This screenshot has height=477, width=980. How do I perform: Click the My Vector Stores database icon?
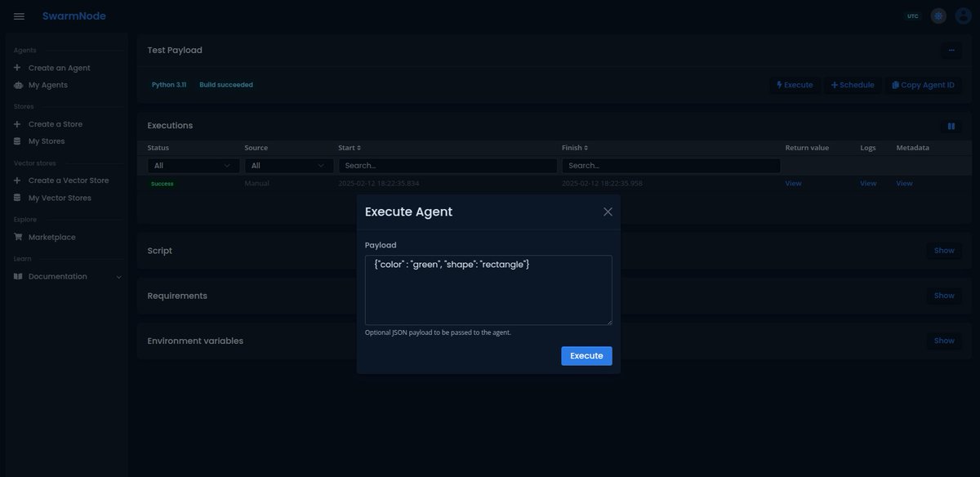[18, 198]
